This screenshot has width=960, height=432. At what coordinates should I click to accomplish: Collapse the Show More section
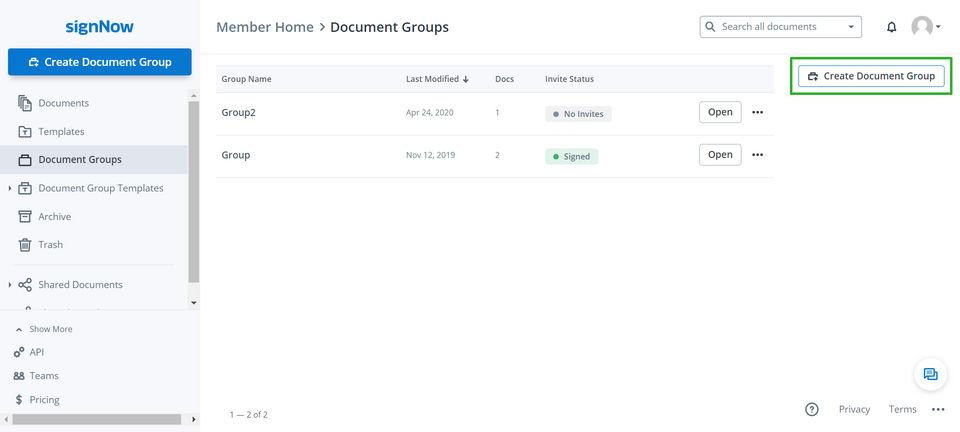pyautogui.click(x=19, y=329)
